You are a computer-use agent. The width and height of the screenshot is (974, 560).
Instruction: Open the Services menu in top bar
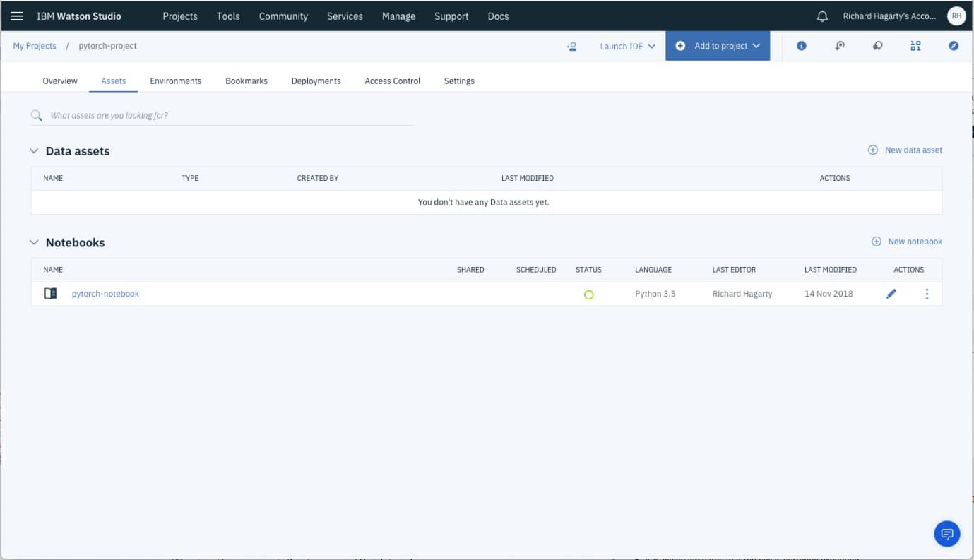click(x=345, y=16)
